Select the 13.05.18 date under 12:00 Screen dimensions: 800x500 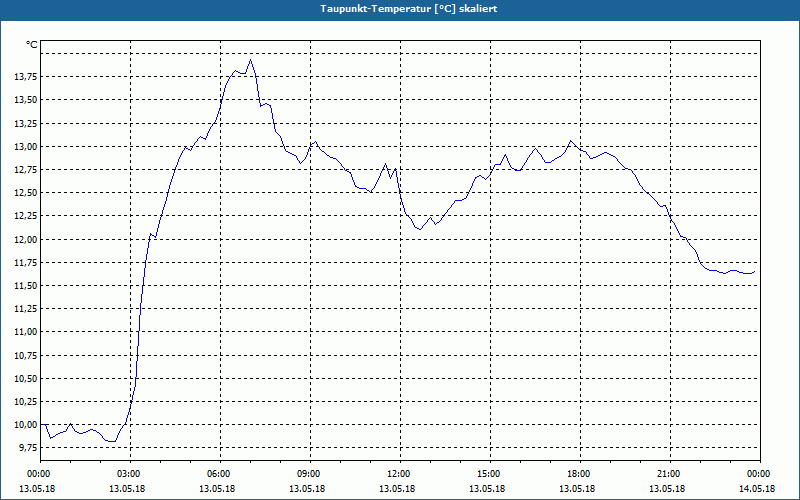397,489
